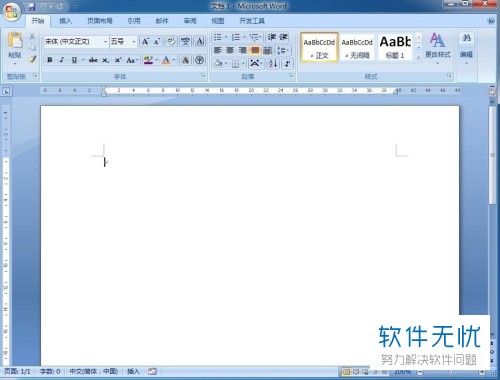Apply the 正文 style
Image resolution: width=500 pixels, height=380 pixels.
coord(319,47)
